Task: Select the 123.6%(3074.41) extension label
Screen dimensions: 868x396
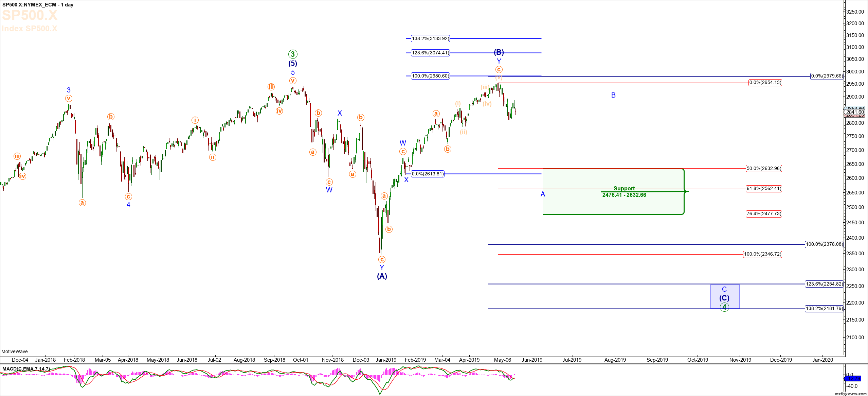Action: [x=430, y=53]
